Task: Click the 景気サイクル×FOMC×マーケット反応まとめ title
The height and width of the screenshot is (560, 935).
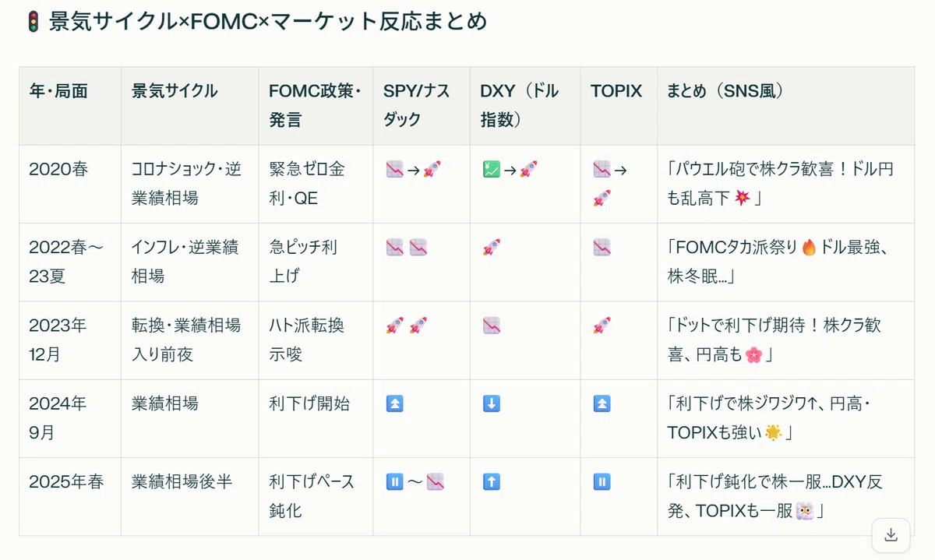Action: pyautogui.click(x=268, y=22)
